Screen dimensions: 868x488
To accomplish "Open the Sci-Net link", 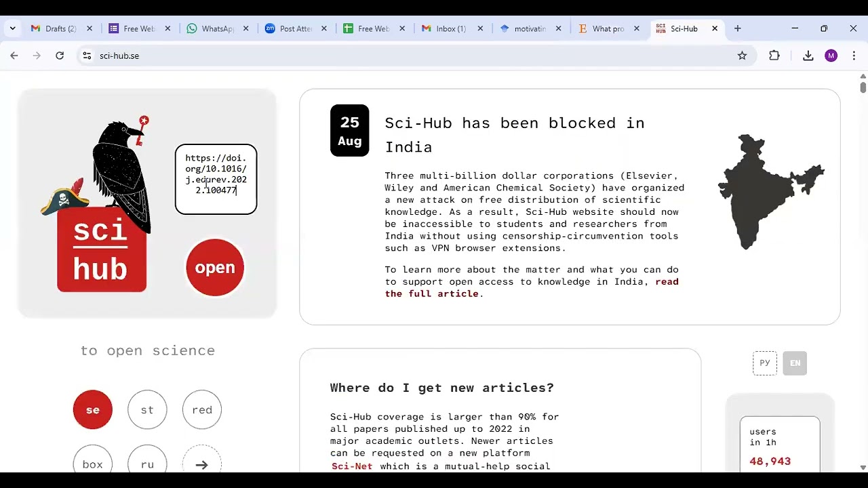I will (x=352, y=466).
